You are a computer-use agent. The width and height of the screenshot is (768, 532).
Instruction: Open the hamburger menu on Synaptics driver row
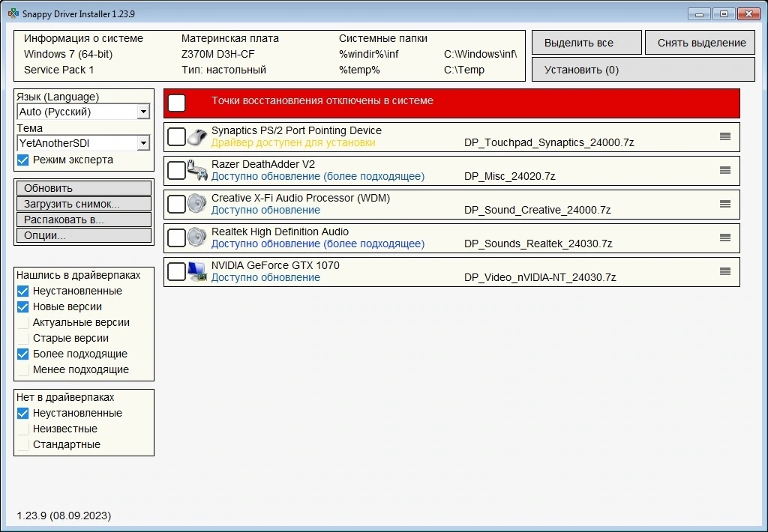(x=725, y=136)
